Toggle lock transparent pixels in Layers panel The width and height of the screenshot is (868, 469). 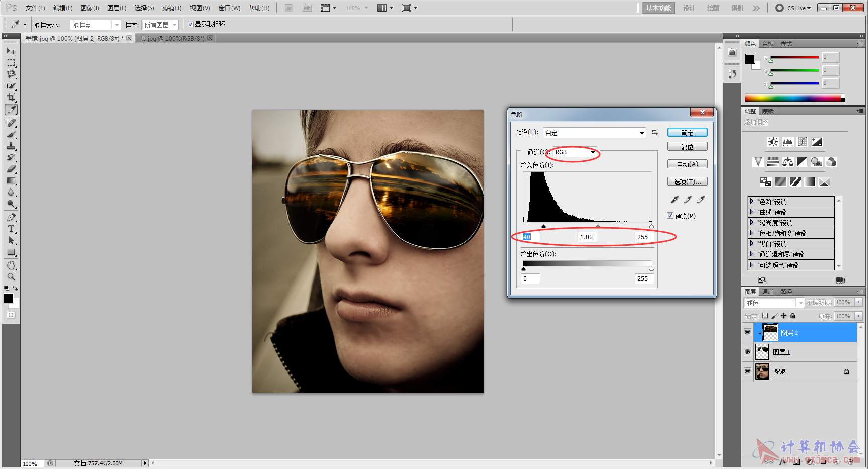(765, 316)
